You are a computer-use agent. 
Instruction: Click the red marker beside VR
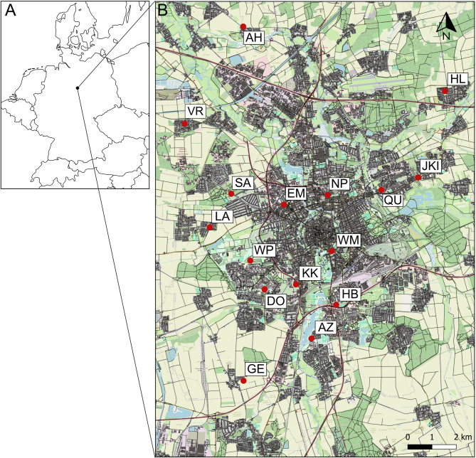pyautogui.click(x=185, y=124)
